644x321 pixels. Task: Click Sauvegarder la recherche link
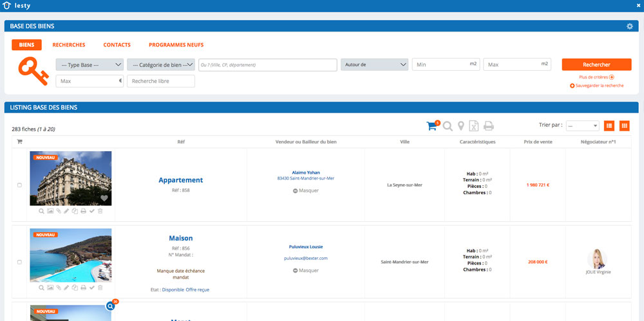[596, 86]
